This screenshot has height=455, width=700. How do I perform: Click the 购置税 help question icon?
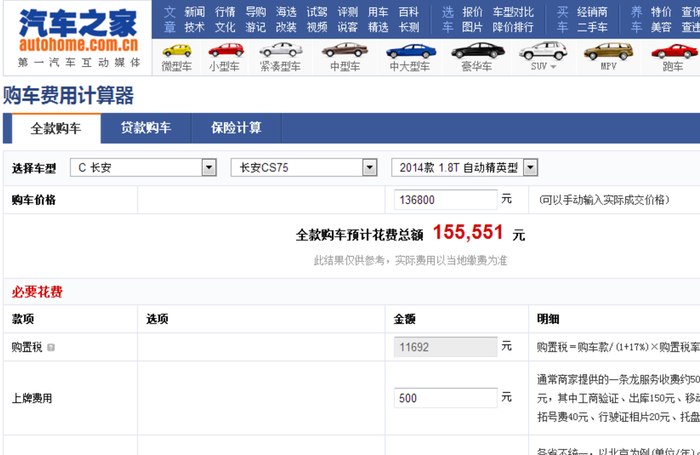pyautogui.click(x=51, y=347)
